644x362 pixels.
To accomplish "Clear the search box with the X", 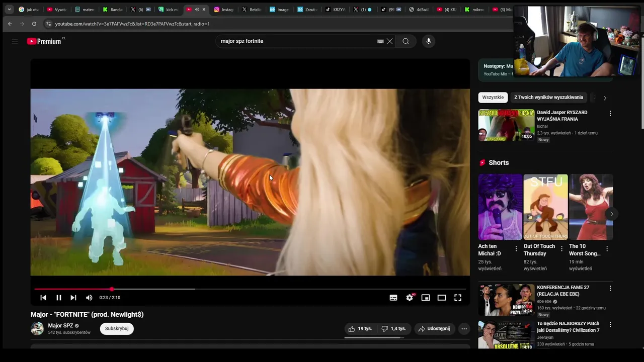I will tap(389, 41).
